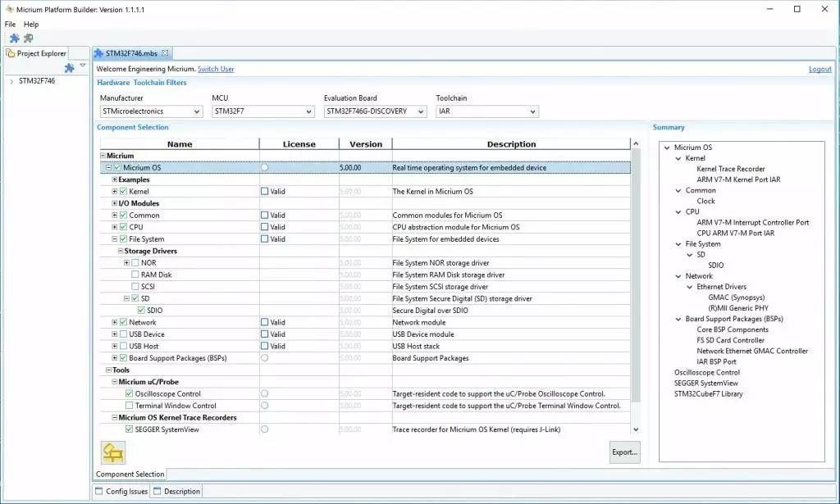The width and height of the screenshot is (840, 504).
Task: Check the Terminal Window Control checkbox
Action: [129, 406]
